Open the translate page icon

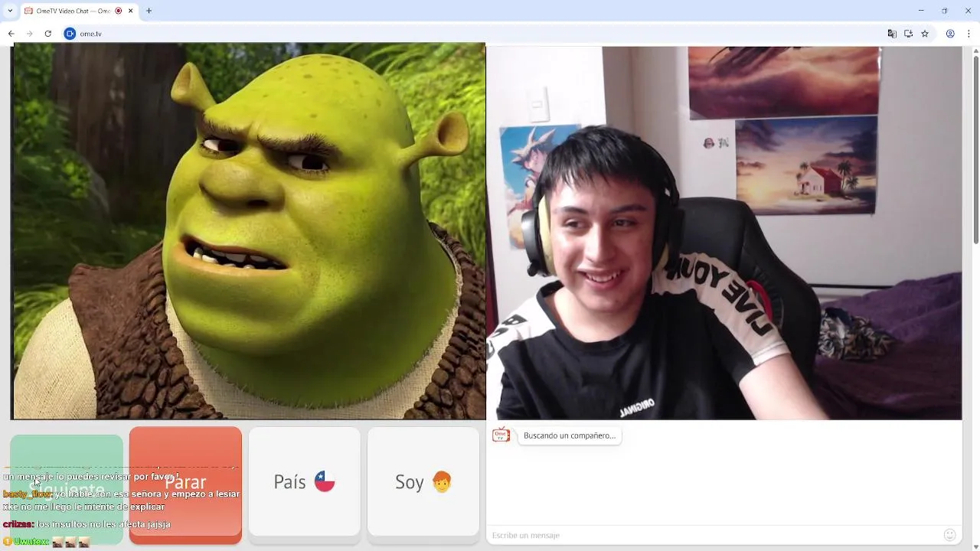pyautogui.click(x=892, y=34)
